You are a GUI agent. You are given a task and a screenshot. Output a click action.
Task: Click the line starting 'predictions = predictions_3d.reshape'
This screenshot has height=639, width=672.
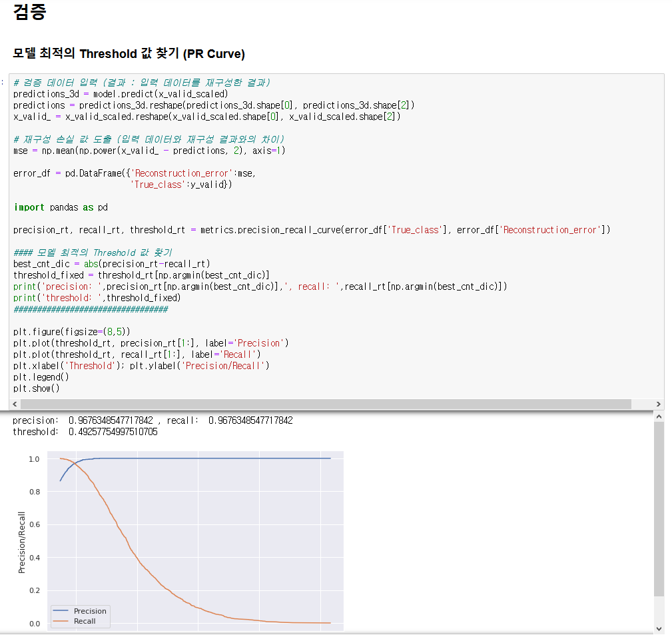(214, 105)
